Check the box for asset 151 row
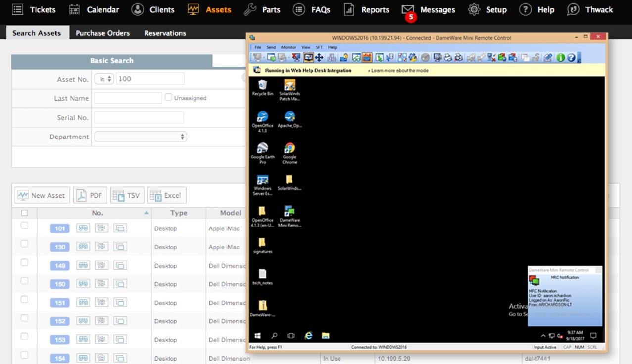The image size is (632, 364). point(24,299)
